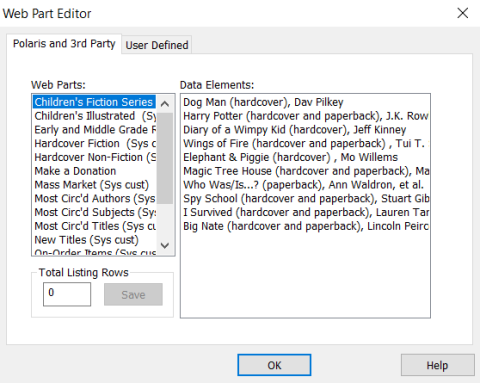
Task: Select On-Order Items web part
Action: (95, 252)
